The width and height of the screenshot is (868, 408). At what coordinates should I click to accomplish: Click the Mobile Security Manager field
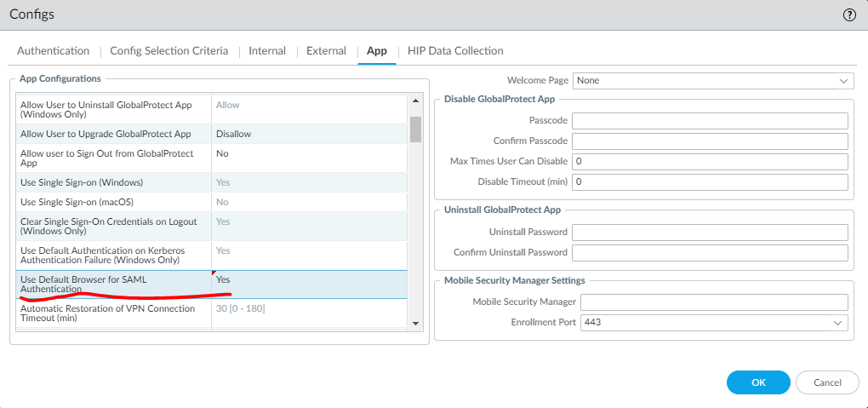pos(715,302)
